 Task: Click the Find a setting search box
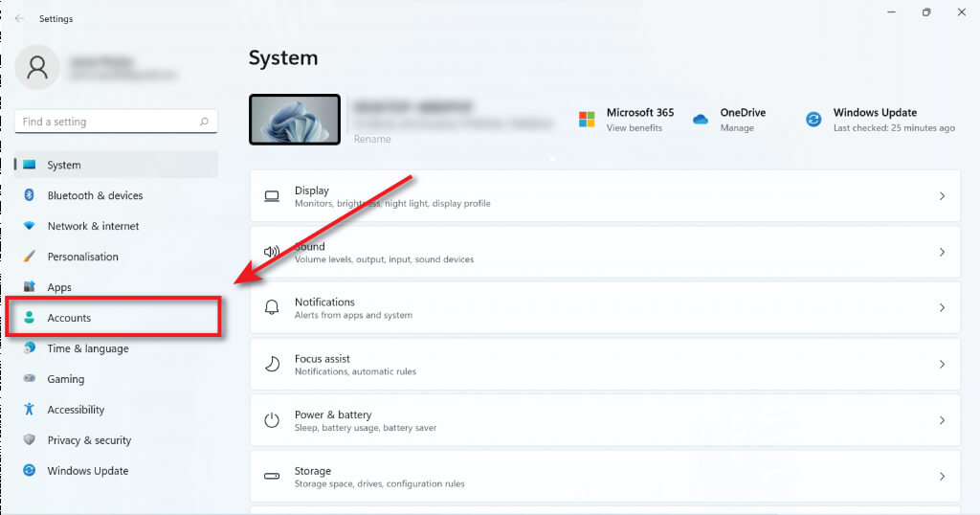coord(107,122)
